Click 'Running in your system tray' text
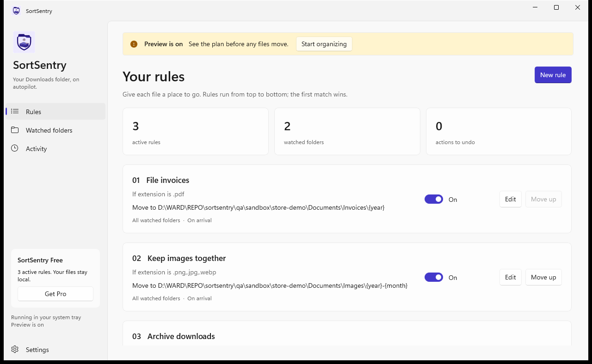Screen dimensions: 592x364 (x=46, y=317)
